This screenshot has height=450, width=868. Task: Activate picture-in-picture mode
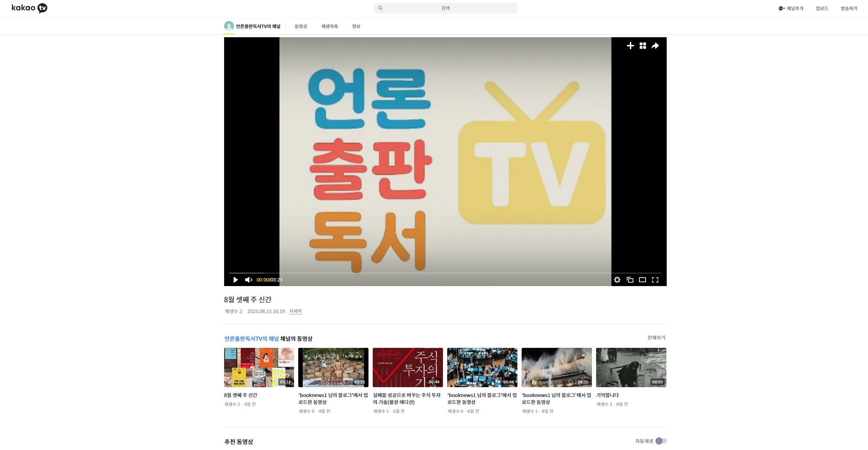(x=630, y=280)
